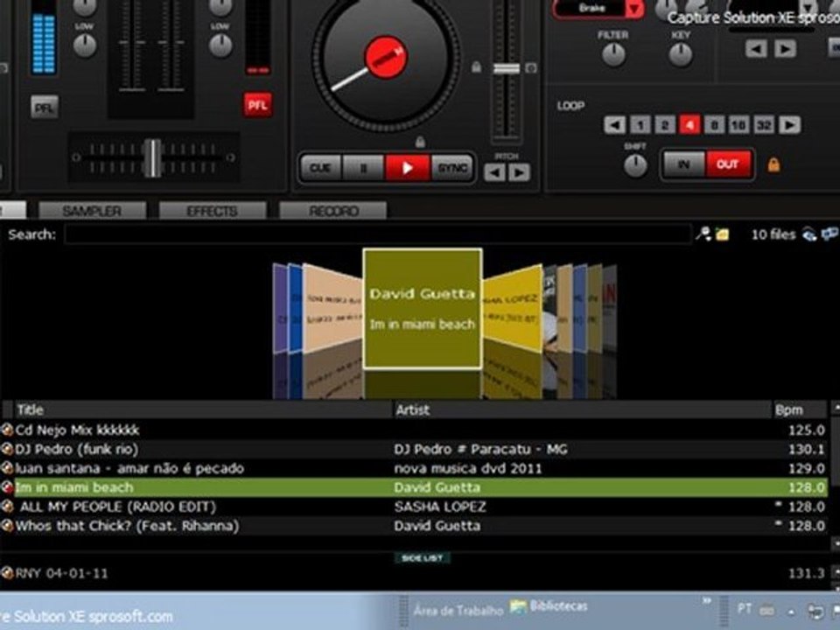Sort by the Bpm column header
Image resolution: width=840 pixels, height=630 pixels.
point(799,409)
